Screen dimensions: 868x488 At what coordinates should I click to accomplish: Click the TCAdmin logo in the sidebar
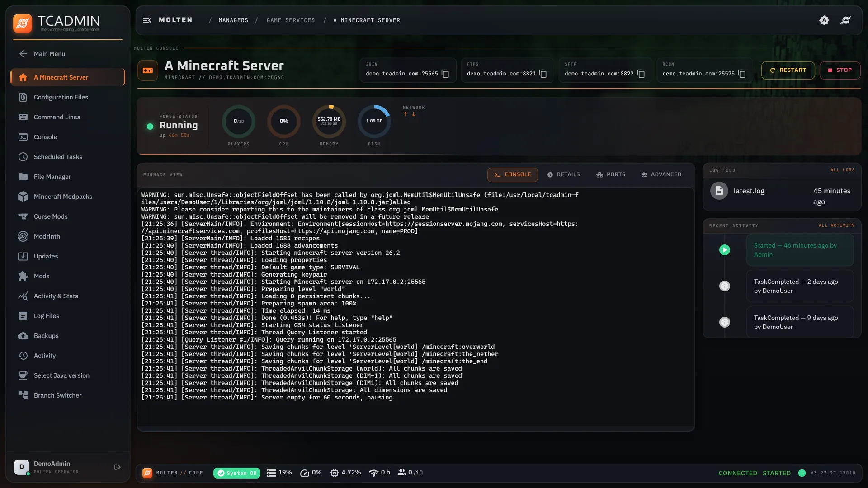coord(57,23)
